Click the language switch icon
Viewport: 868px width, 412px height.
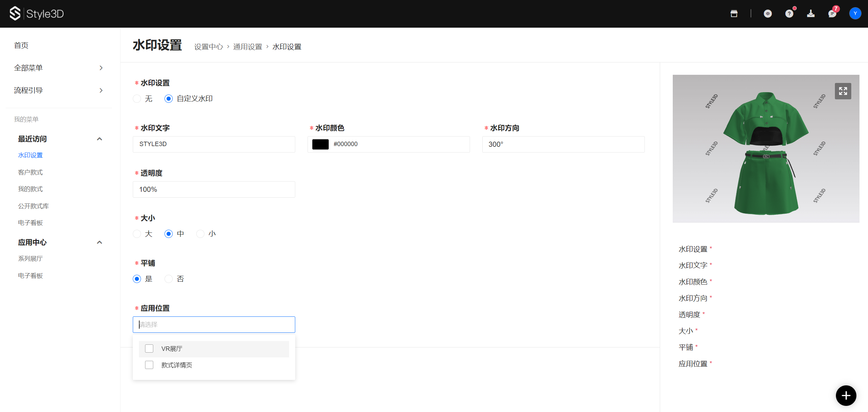(x=768, y=14)
